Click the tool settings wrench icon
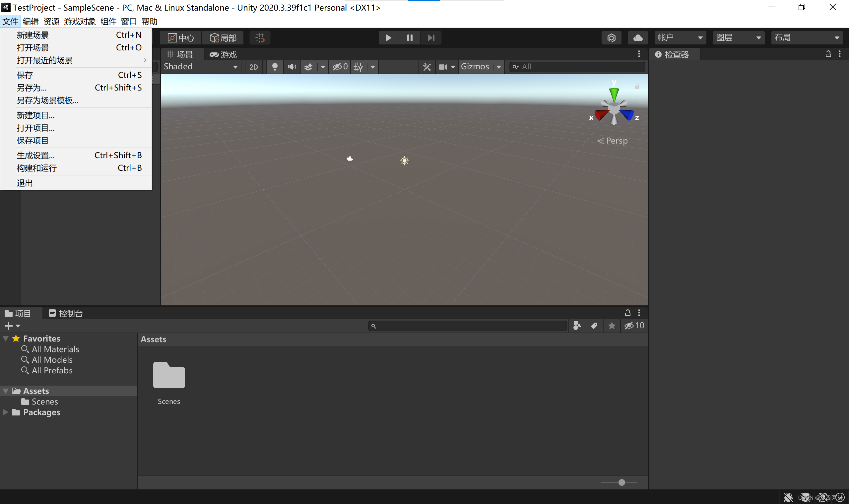This screenshot has height=504, width=849. [x=426, y=67]
